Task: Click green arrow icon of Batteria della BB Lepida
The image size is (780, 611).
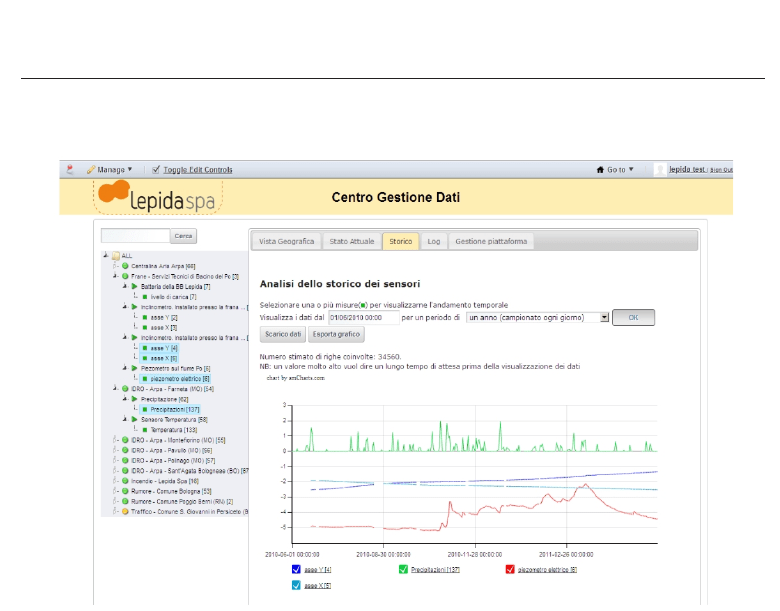Action: tap(134, 287)
